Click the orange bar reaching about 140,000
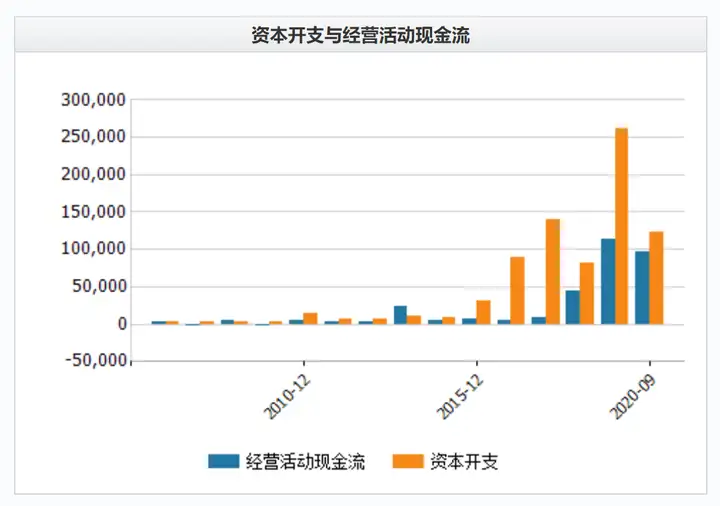 click(x=552, y=272)
